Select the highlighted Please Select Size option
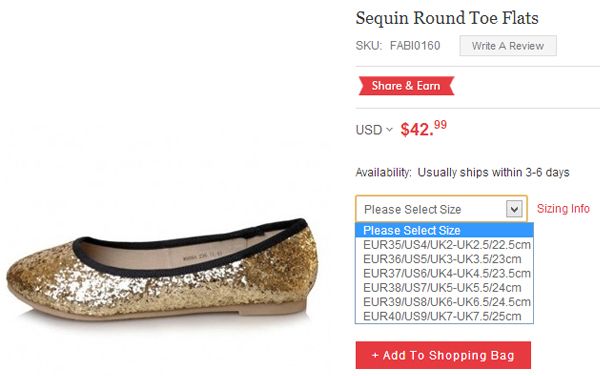The height and width of the screenshot is (376, 600). click(x=444, y=230)
